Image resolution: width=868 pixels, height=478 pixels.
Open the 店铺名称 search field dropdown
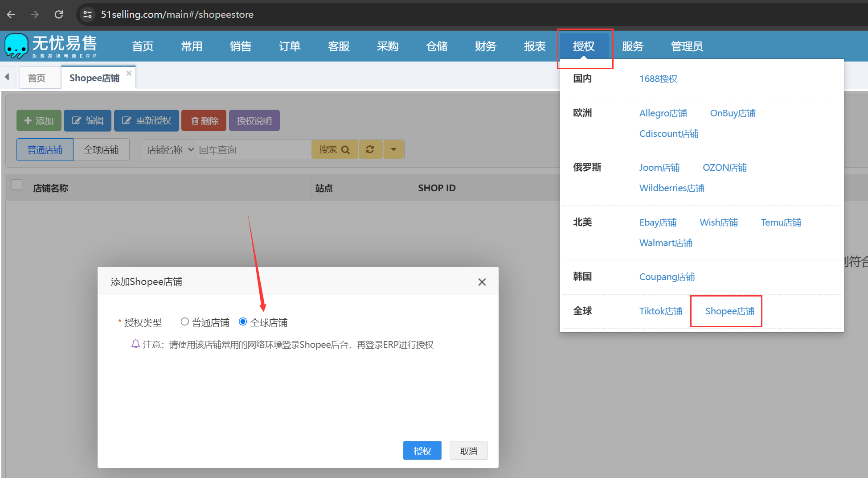point(170,149)
